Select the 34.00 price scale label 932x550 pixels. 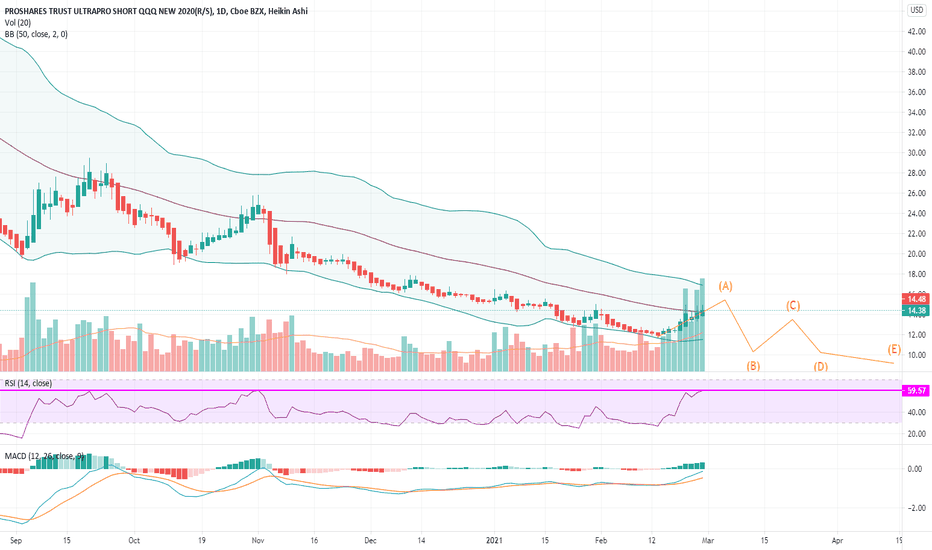point(917,112)
